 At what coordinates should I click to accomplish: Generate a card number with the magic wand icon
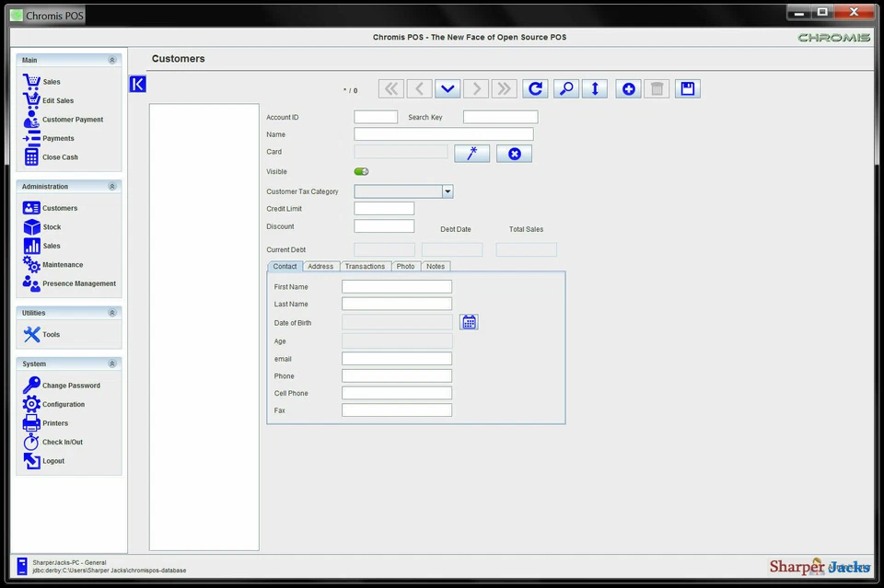(471, 153)
